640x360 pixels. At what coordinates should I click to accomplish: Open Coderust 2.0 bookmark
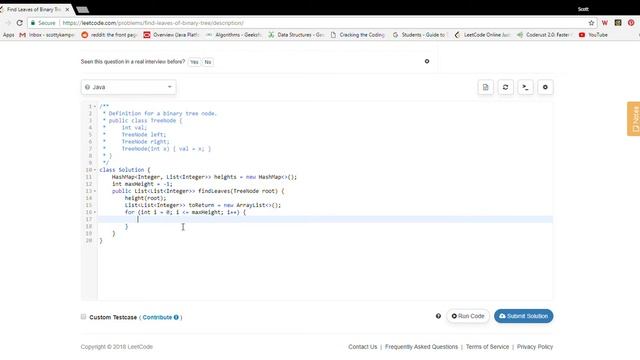click(544, 35)
